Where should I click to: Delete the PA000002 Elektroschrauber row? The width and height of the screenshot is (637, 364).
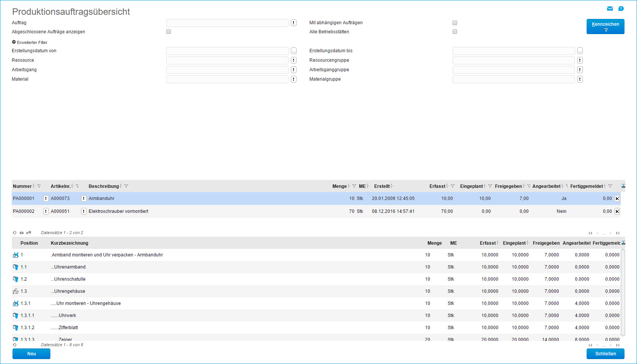pyautogui.click(x=617, y=211)
